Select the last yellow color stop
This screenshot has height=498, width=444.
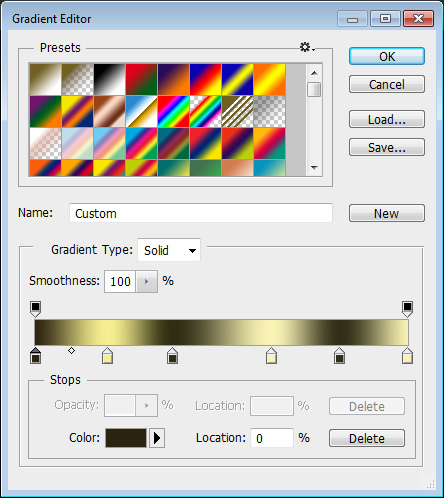(407, 355)
